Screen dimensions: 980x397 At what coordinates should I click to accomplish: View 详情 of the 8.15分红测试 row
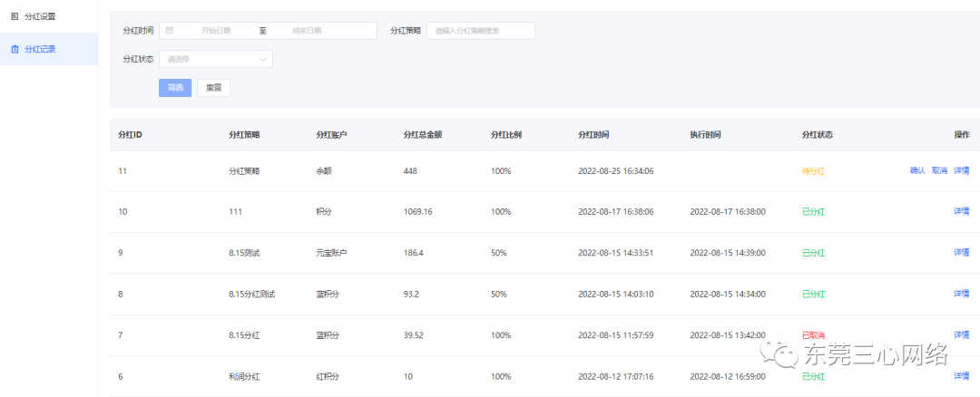point(961,294)
